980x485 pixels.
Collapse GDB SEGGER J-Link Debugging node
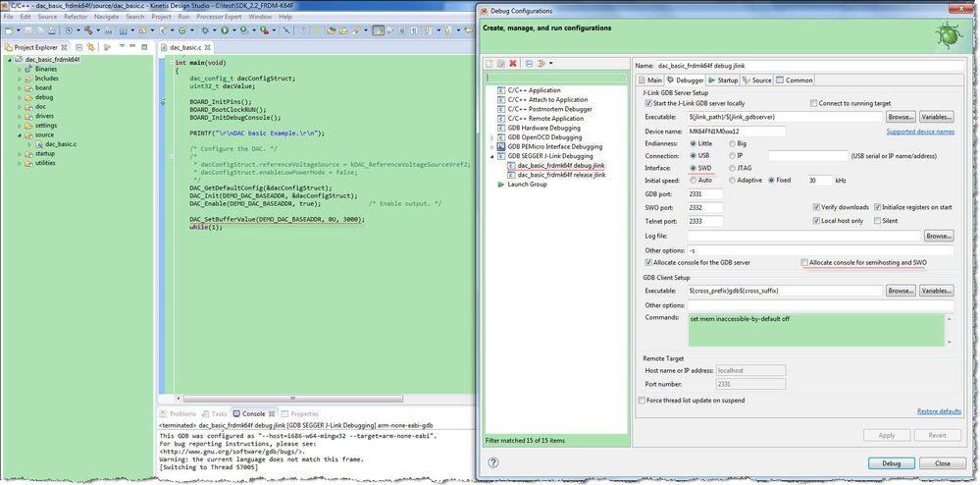point(491,156)
